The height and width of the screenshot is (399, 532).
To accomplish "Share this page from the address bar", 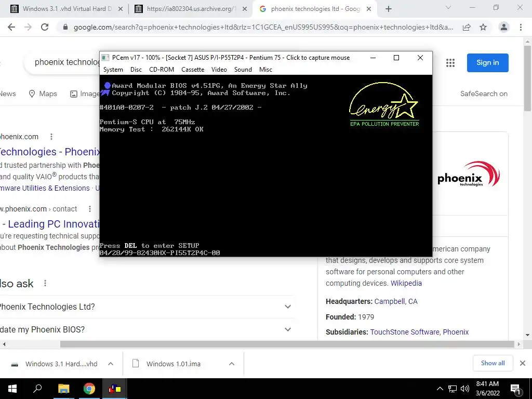I will (x=467, y=28).
